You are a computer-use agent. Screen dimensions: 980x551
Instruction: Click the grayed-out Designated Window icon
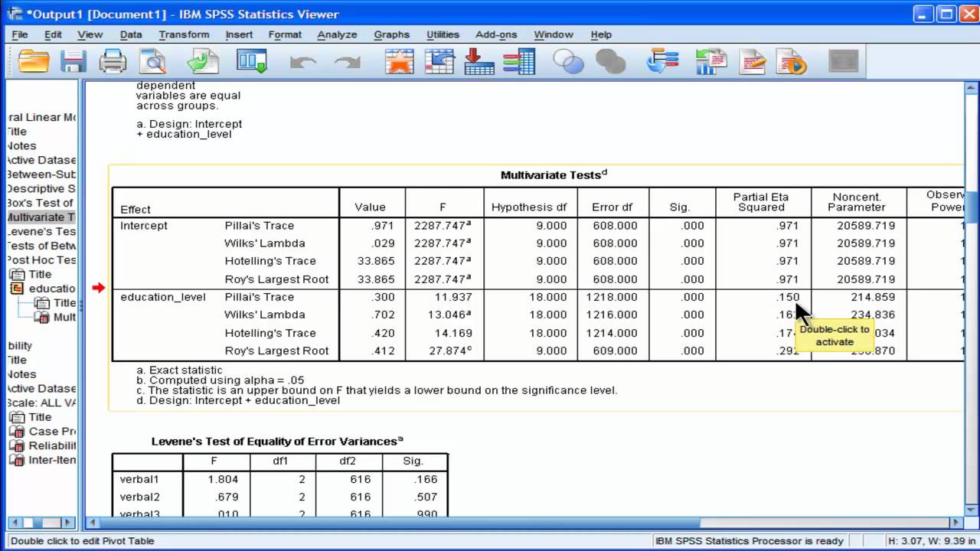click(844, 61)
